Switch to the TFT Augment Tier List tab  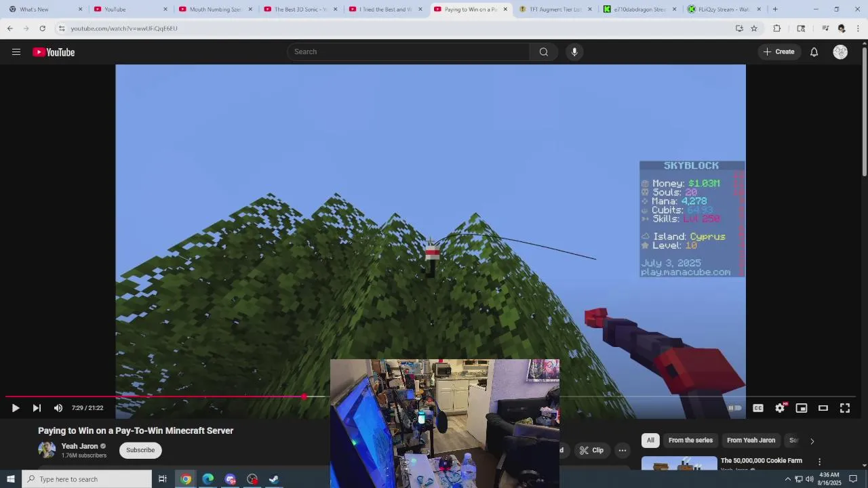[555, 9]
